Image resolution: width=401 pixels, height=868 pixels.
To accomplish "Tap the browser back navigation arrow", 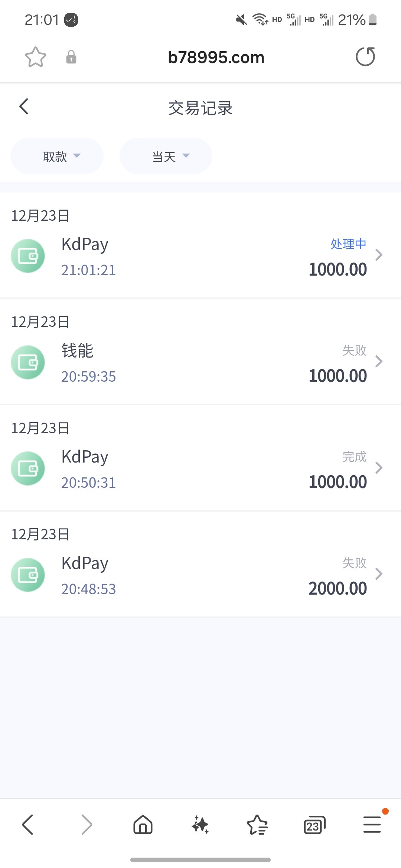I will (28, 825).
